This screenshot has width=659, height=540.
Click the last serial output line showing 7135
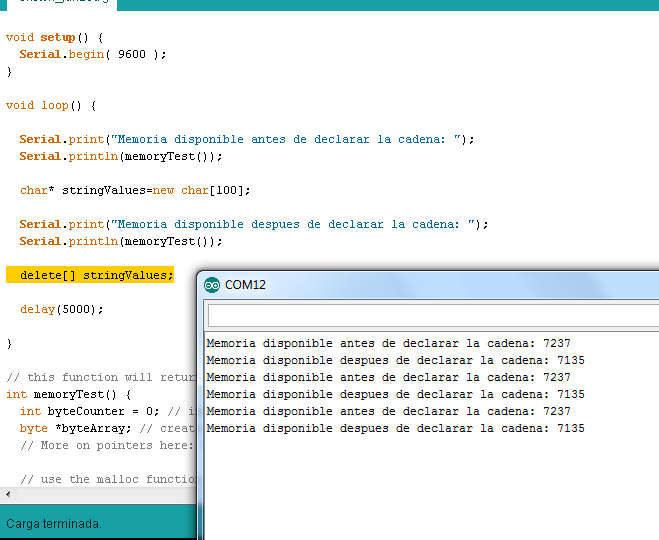[x=395, y=428]
